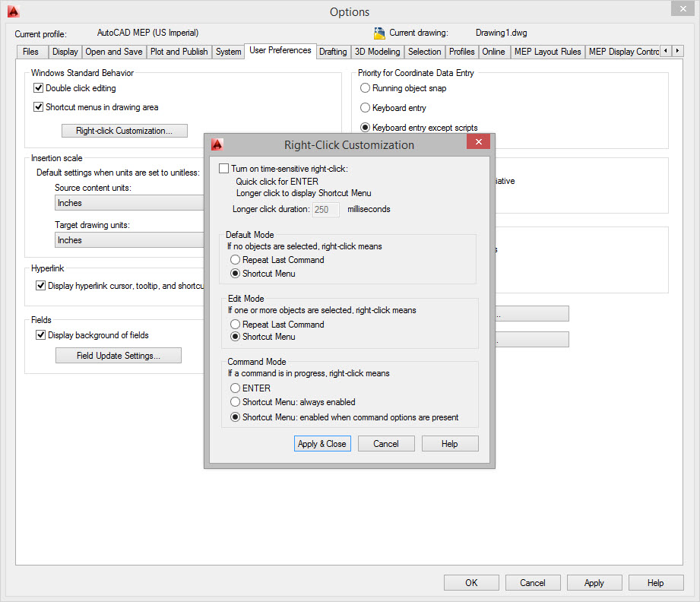Viewport: 700px width, 602px height.
Task: Select the User Preferences tab
Action: tap(280, 50)
